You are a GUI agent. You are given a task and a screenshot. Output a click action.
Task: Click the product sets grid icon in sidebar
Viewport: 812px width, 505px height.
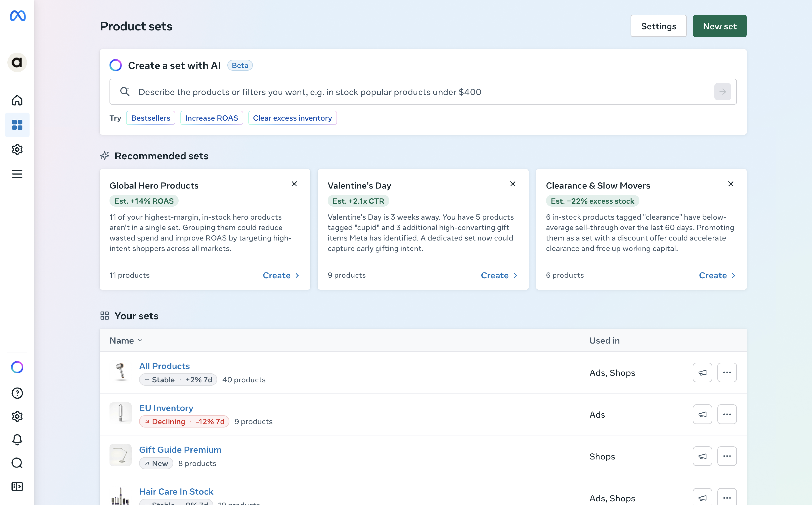[x=17, y=125]
